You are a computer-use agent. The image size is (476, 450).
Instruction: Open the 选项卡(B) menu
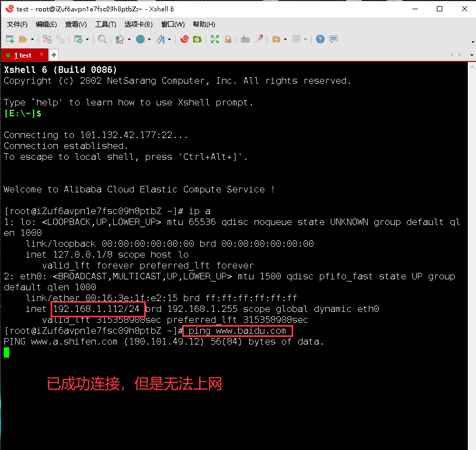[x=138, y=24]
